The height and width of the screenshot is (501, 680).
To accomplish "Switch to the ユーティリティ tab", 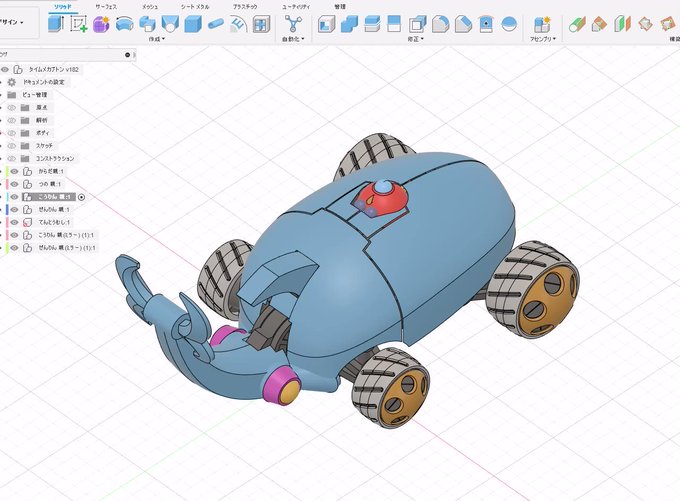I will pos(296,7).
